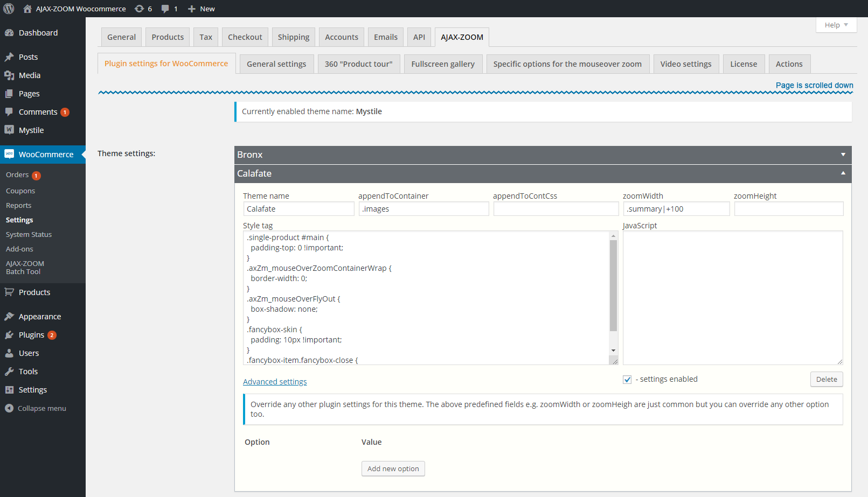
Task: Click the Theme name input field
Action: tap(298, 209)
